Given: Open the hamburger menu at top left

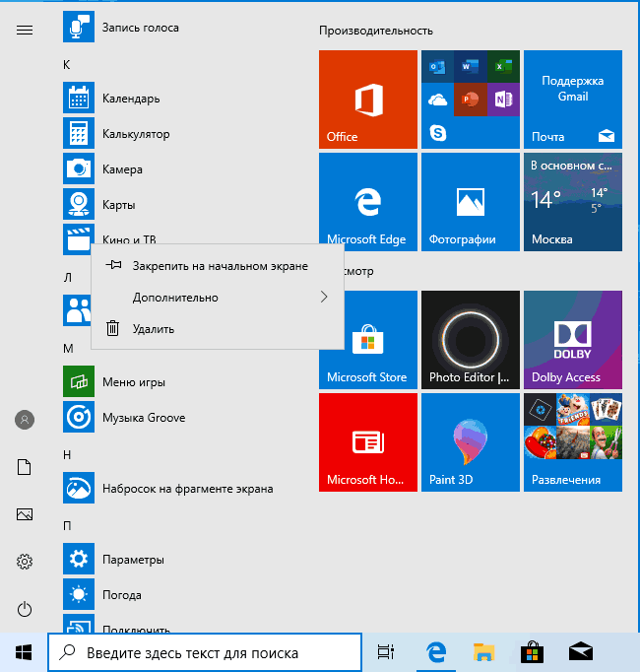Looking at the screenshot, I should [25, 30].
